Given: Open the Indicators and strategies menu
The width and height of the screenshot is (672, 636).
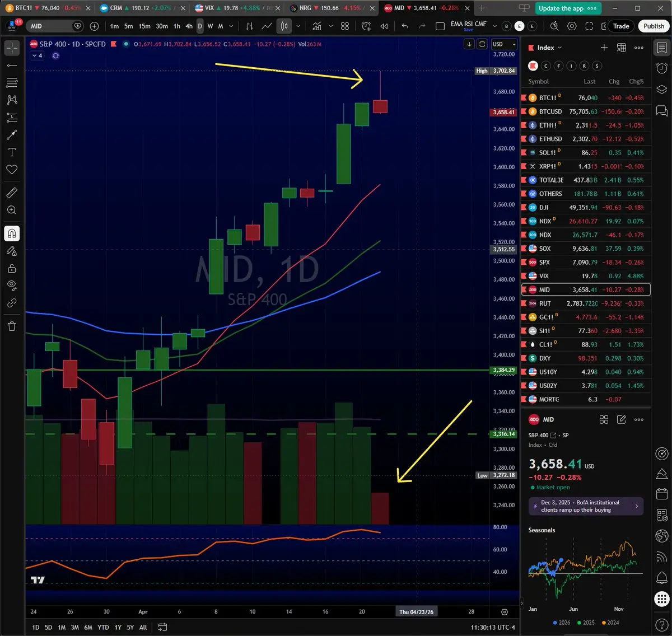Looking at the screenshot, I should click(317, 26).
